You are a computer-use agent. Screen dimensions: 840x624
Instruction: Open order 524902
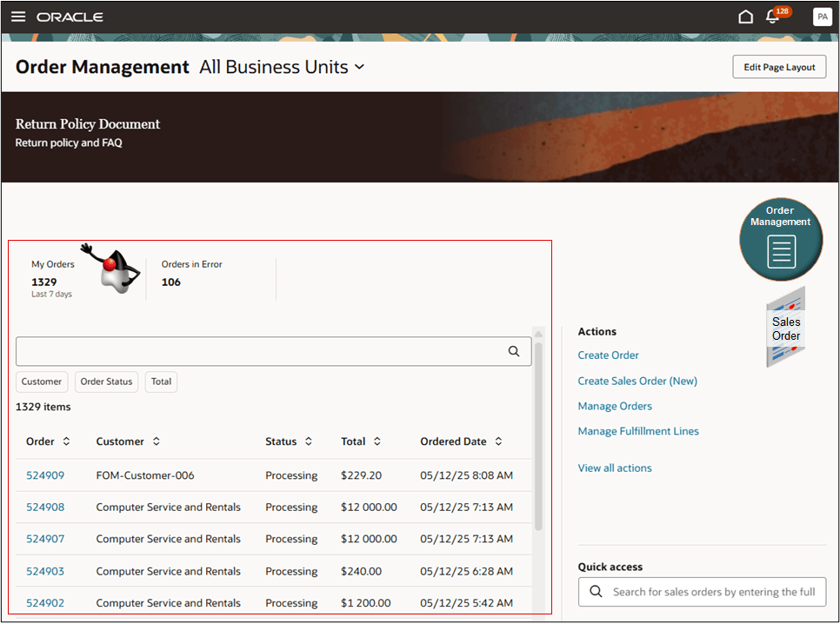tap(45, 602)
